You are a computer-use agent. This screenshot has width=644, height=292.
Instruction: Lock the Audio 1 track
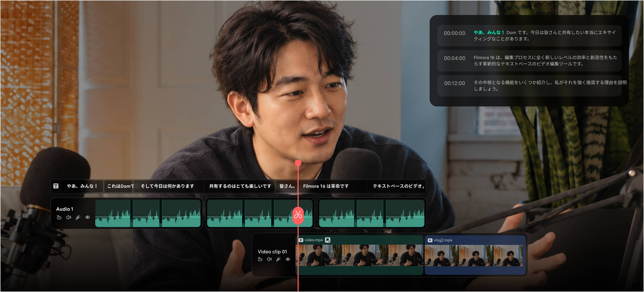click(59, 217)
